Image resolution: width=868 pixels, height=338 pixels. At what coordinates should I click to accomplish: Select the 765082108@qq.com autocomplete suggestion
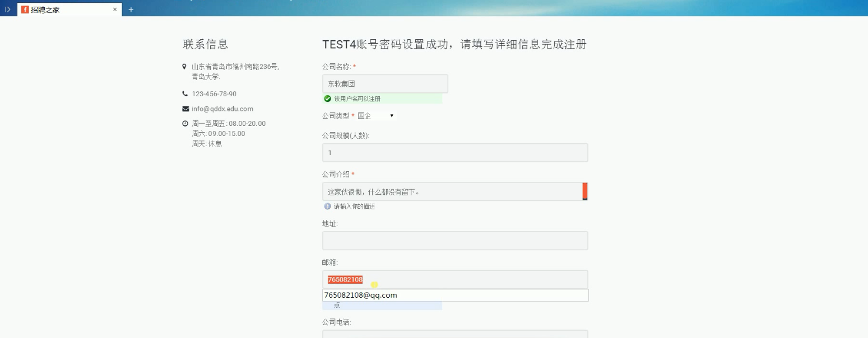pos(455,295)
